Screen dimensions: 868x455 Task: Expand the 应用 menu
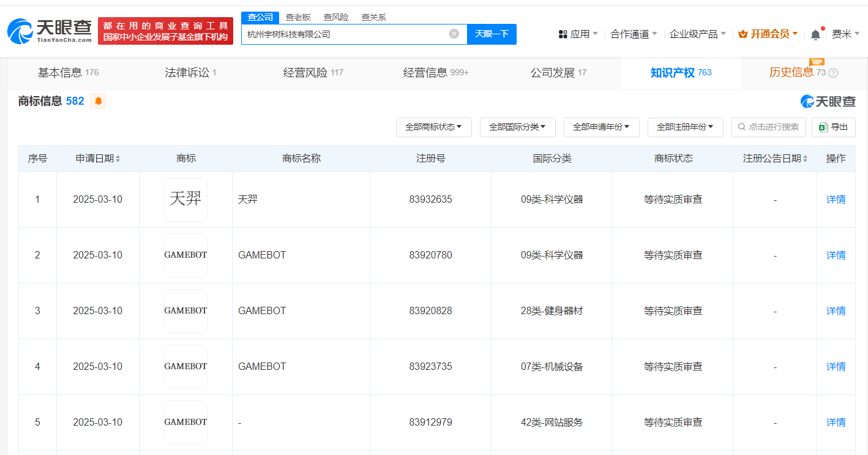click(578, 34)
